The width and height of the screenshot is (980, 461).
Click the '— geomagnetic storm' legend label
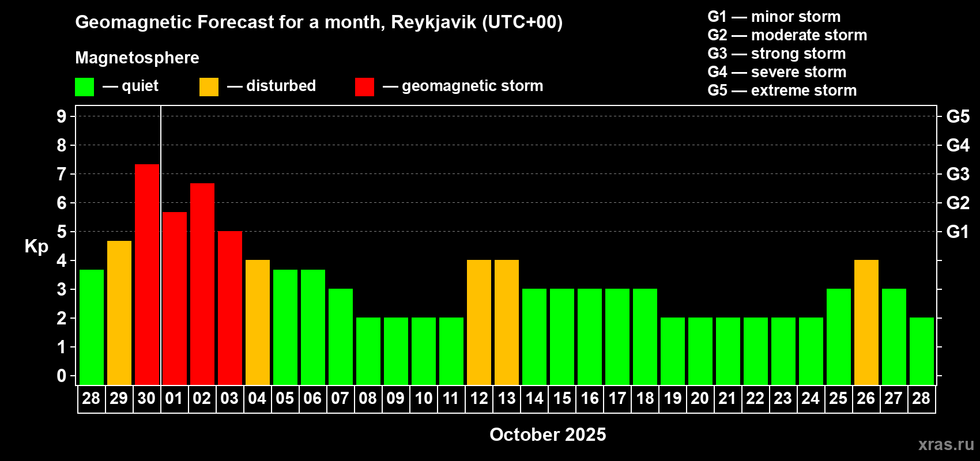(463, 86)
